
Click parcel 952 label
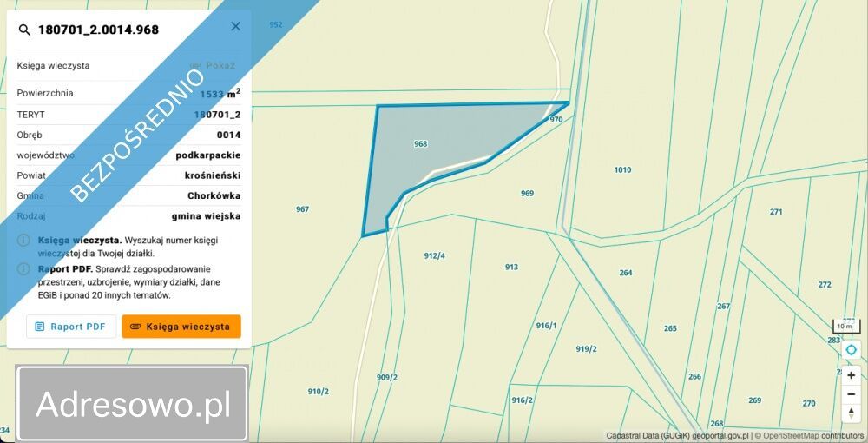pos(276,25)
